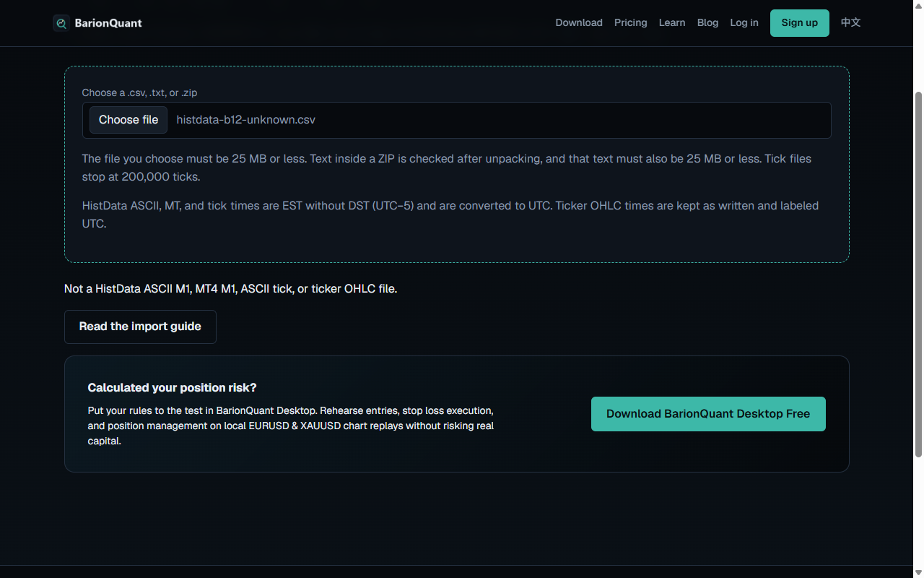Click the 'Calculated your position risk?' heading
Screen dimensions: 924x578
point(172,388)
